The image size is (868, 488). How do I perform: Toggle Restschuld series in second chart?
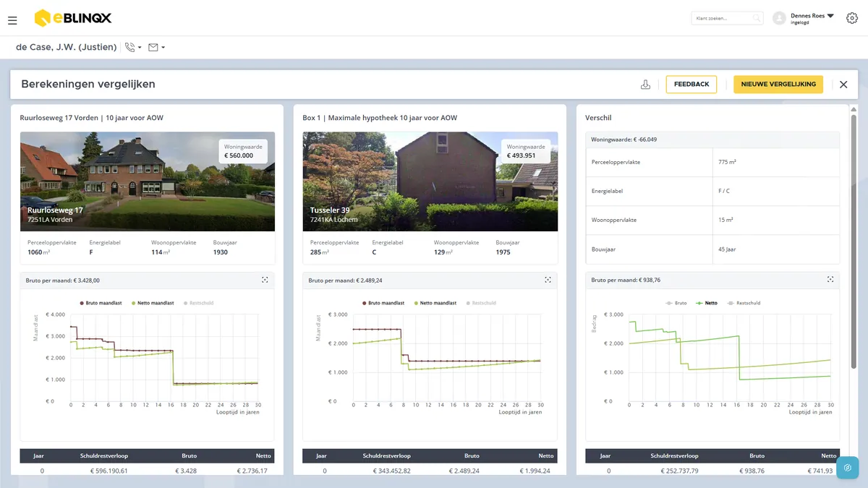click(481, 303)
